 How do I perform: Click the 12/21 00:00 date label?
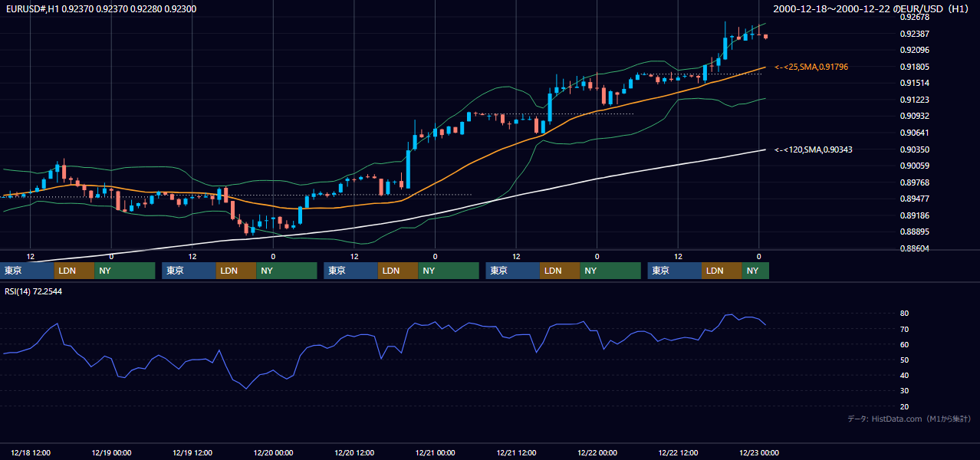[436, 452]
